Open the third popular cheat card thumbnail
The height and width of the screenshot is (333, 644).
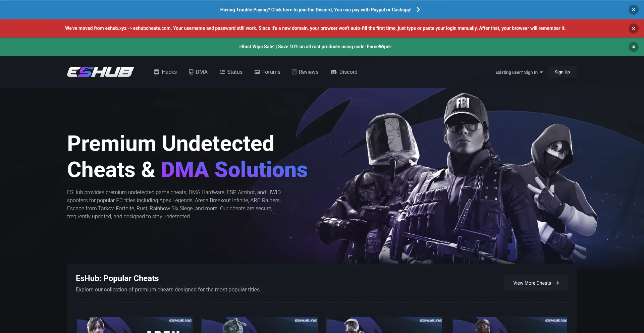(x=385, y=325)
